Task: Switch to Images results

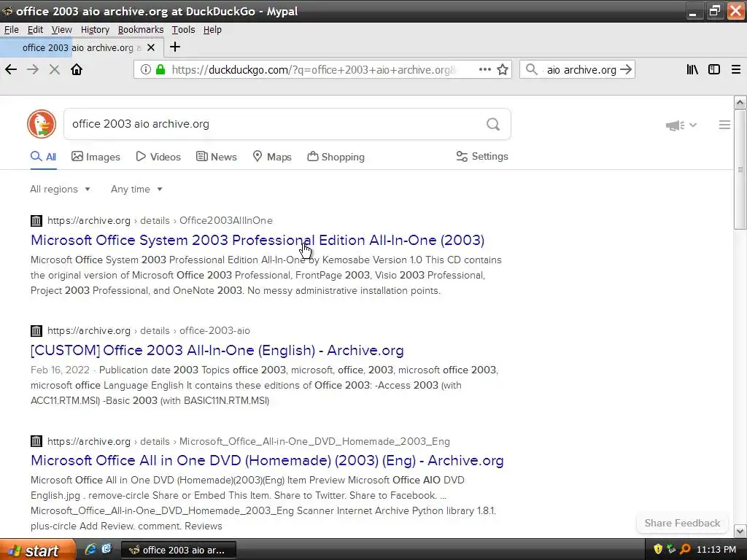Action: [96, 157]
